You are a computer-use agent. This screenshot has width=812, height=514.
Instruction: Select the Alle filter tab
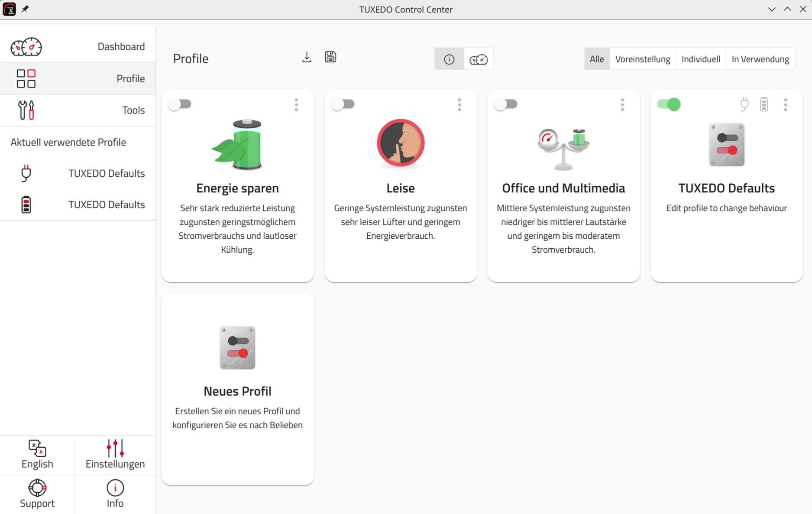tap(597, 59)
